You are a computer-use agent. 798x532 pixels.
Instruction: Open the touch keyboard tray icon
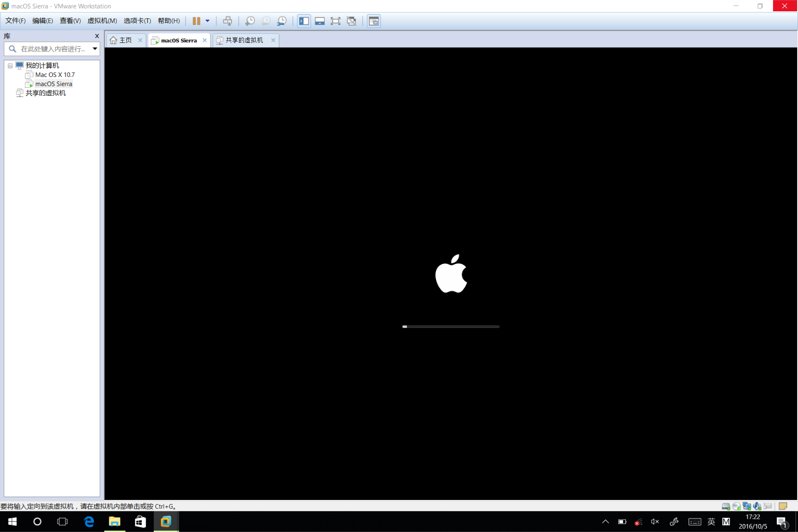pos(694,522)
